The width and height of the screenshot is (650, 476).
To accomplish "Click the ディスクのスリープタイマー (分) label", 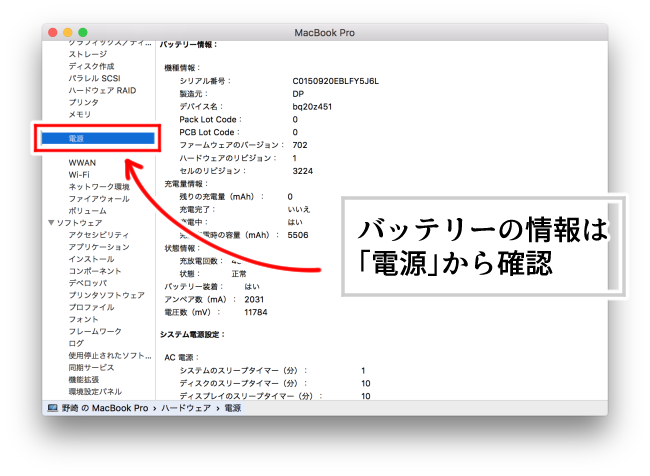I will [x=243, y=383].
